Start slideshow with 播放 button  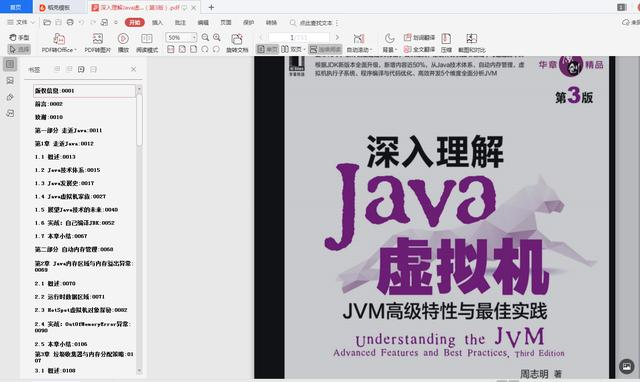[x=123, y=43]
